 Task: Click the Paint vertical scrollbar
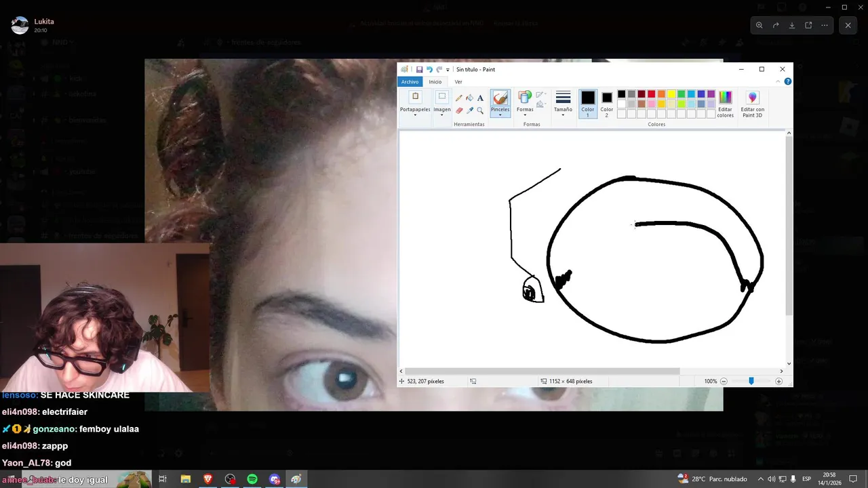[x=789, y=226]
